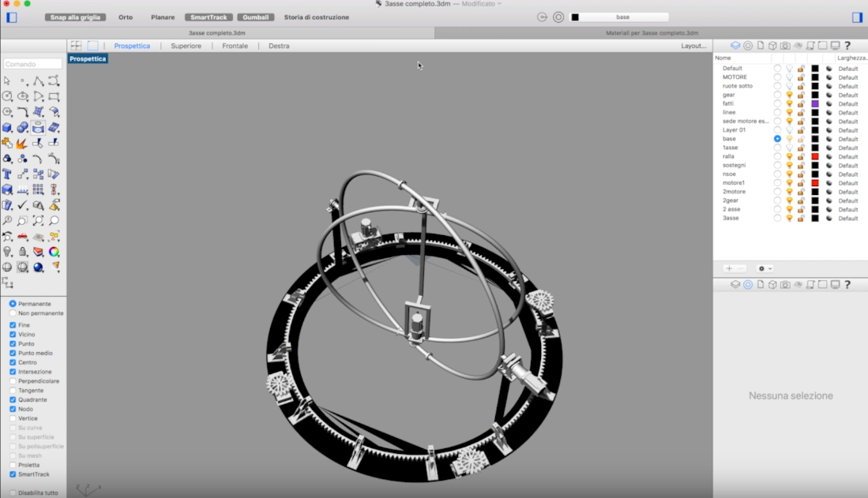The height and width of the screenshot is (498, 868).
Task: Click the Layout... button
Action: click(693, 46)
